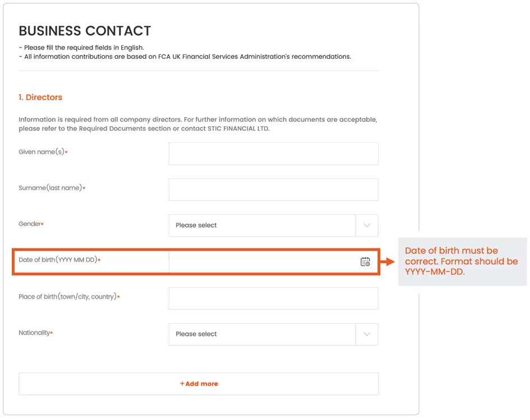
Task: Click the 'BUSINESS CONTACT' page title
Action: 85,31
